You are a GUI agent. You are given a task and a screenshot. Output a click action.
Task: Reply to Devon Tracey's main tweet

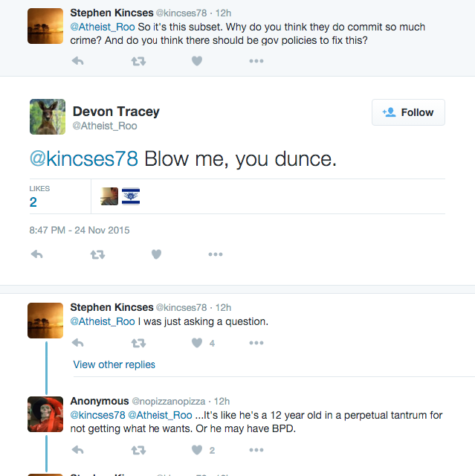tap(36, 254)
